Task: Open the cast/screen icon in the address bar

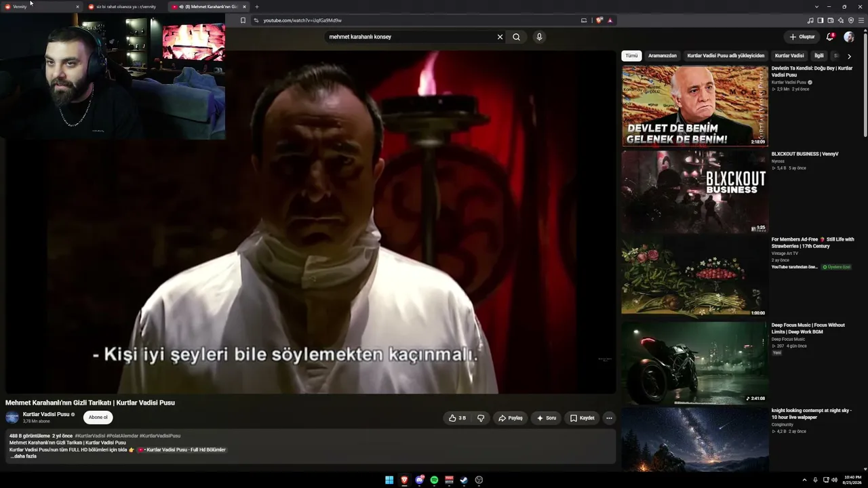Action: pyautogui.click(x=584, y=20)
